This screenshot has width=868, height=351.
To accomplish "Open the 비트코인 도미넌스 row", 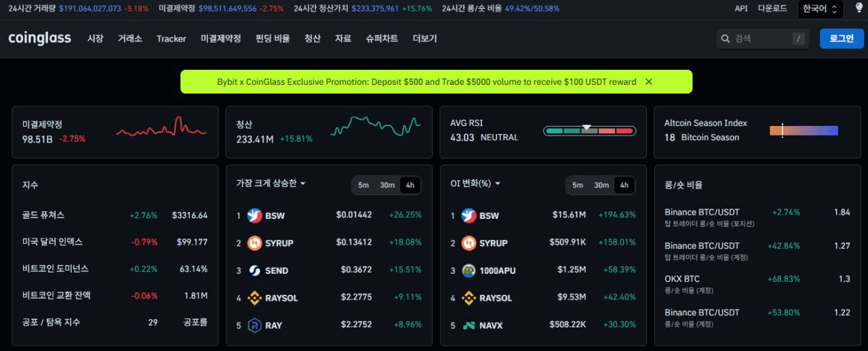I will (115, 269).
